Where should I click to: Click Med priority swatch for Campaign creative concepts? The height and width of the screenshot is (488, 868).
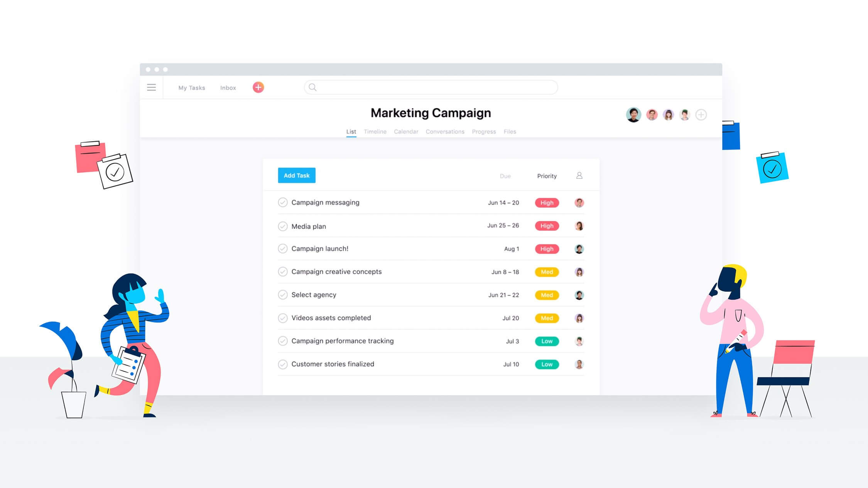click(547, 272)
